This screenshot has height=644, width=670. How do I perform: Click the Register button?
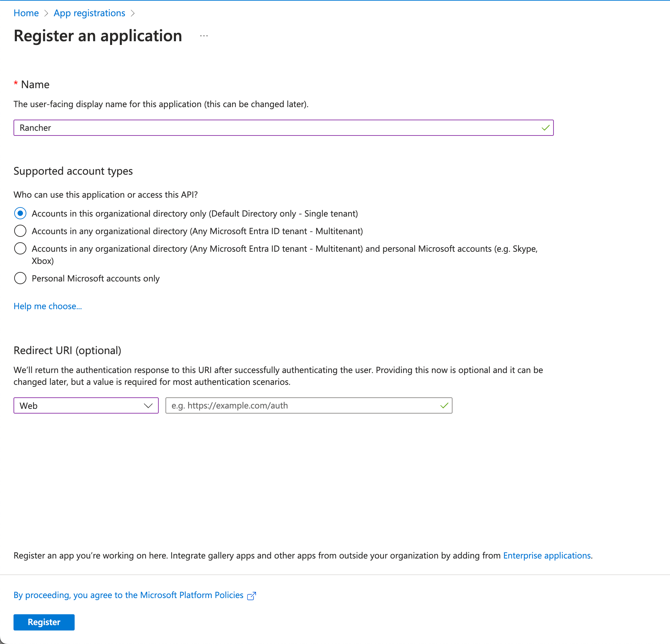(44, 622)
